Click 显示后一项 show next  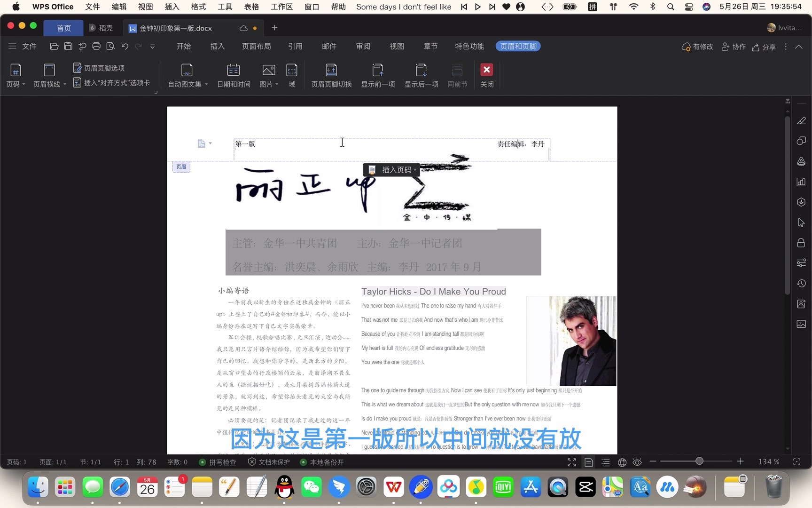pos(422,75)
